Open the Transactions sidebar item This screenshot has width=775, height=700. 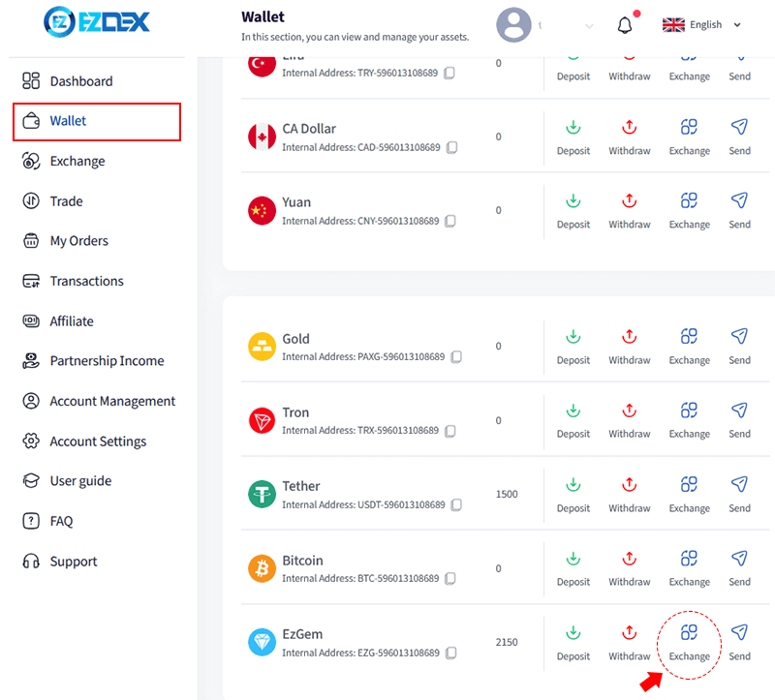pyautogui.click(x=86, y=281)
